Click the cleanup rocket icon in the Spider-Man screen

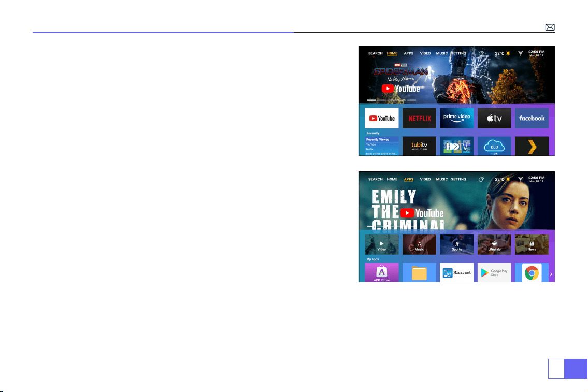click(x=481, y=53)
